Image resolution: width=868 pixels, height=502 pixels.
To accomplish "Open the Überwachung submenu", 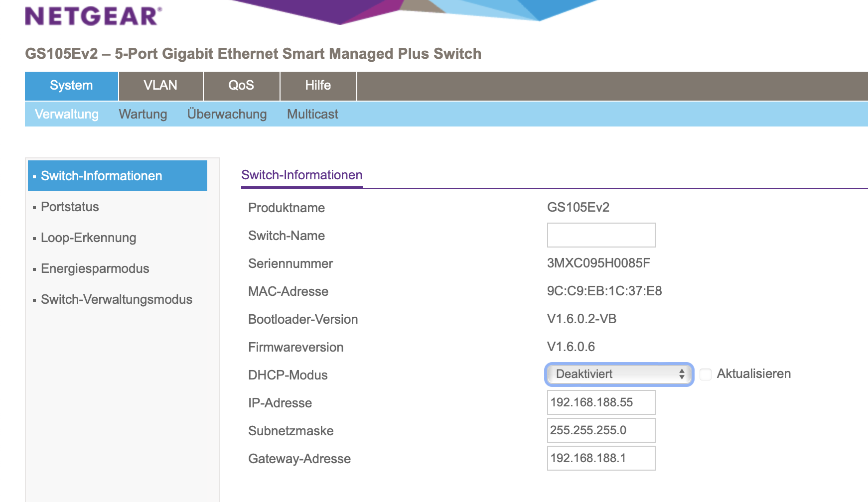I will [x=227, y=115].
